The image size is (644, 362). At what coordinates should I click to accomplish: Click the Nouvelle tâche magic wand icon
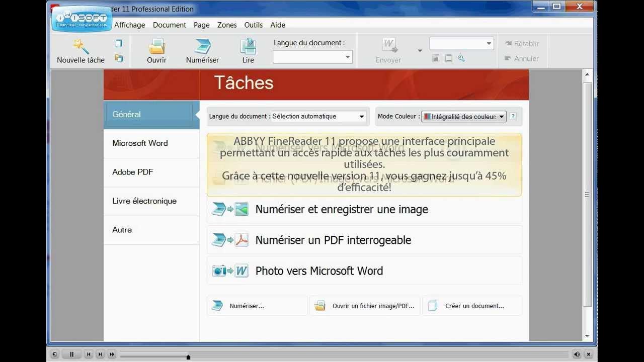[80, 46]
